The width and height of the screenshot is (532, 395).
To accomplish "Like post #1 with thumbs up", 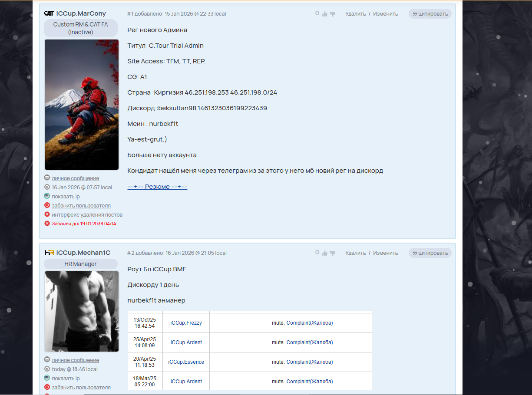I will pyautogui.click(x=324, y=14).
